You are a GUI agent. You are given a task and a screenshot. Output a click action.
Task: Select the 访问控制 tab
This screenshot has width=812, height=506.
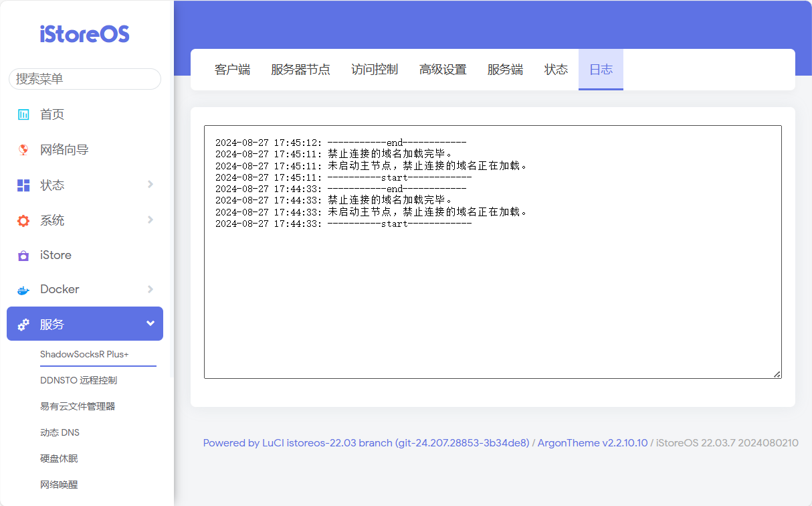(375, 70)
